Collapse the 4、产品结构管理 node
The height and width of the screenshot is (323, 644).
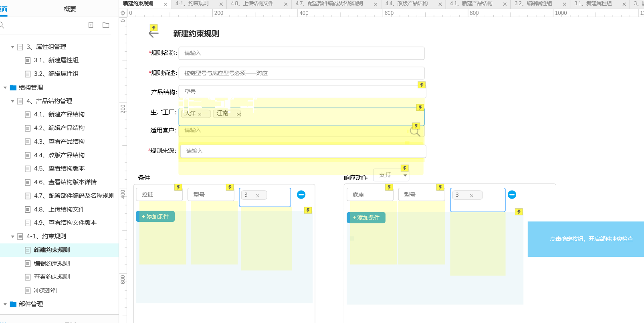(12, 101)
